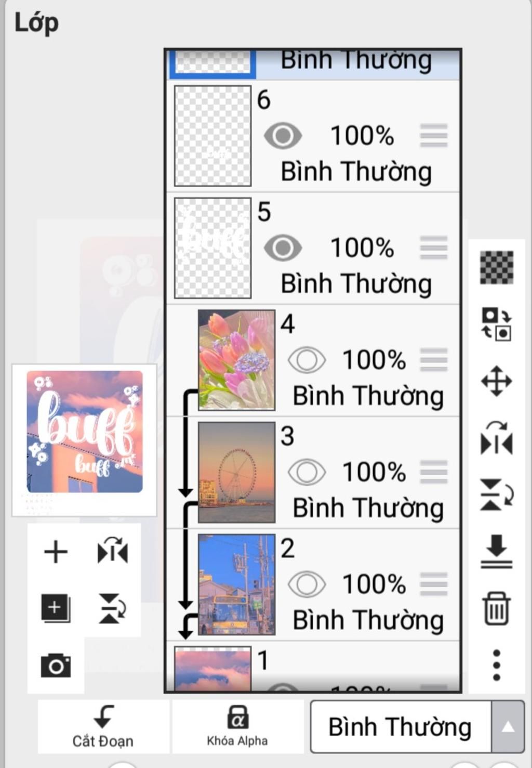This screenshot has width=532, height=768.
Task: Tap the checkerboard clear layer icon
Action: coord(496,268)
